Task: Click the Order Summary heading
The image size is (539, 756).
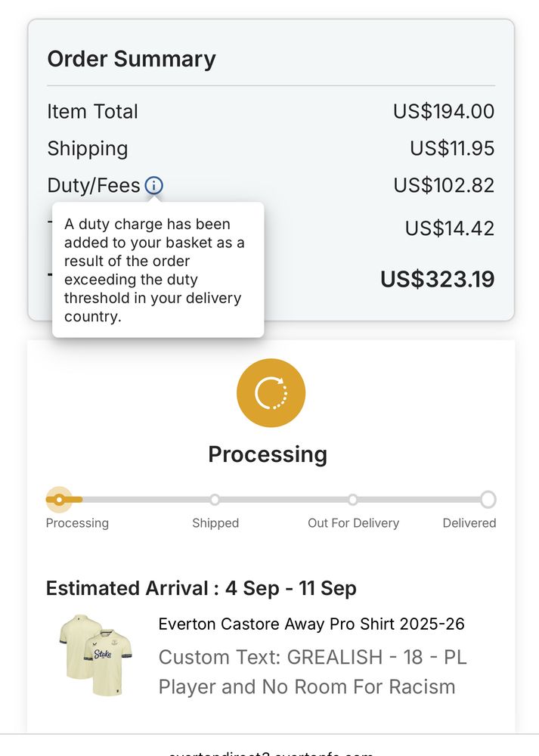Action: (x=132, y=59)
